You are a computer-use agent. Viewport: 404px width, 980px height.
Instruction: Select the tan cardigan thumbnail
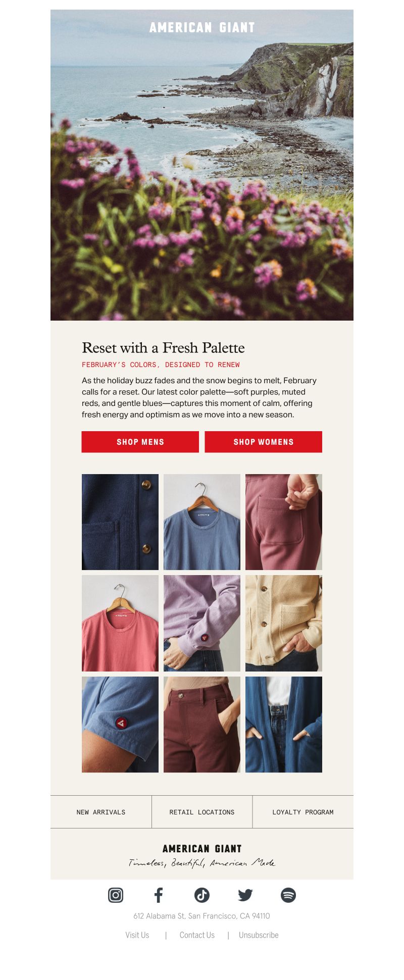tap(284, 624)
